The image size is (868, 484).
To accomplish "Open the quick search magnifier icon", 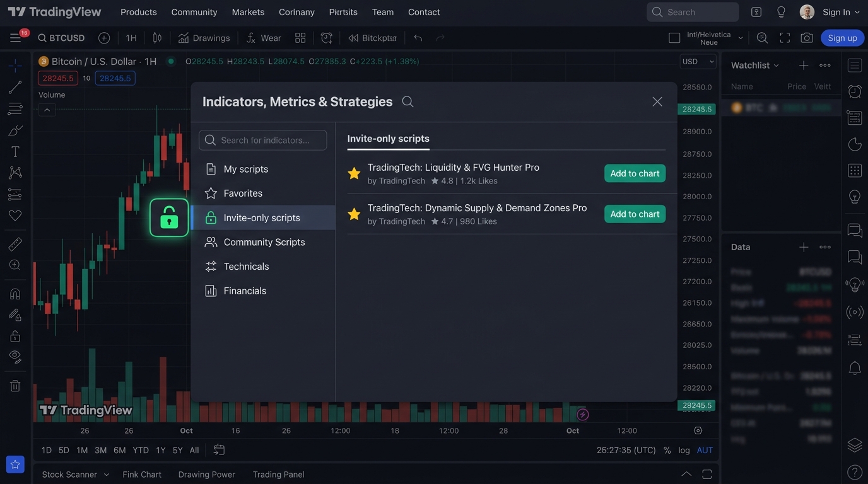I will [x=762, y=38].
